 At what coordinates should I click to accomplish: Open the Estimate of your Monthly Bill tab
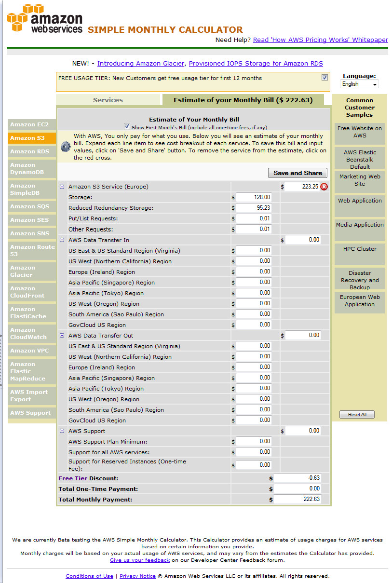pyautogui.click(x=243, y=100)
